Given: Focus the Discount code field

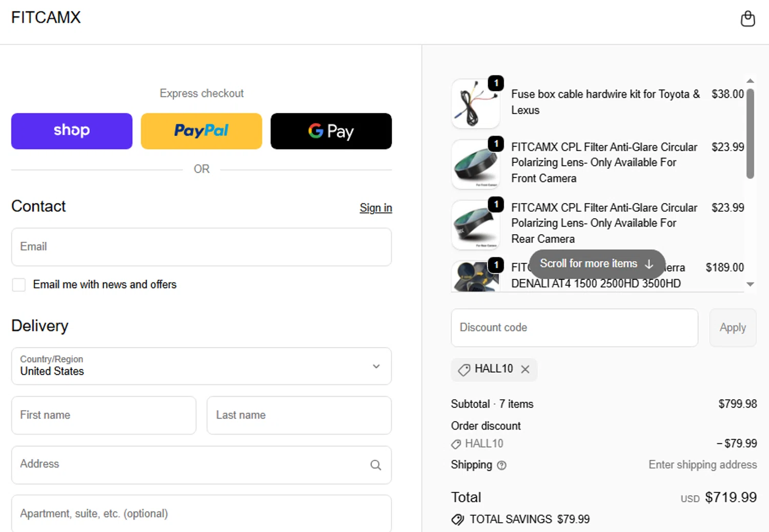Looking at the screenshot, I should (575, 328).
